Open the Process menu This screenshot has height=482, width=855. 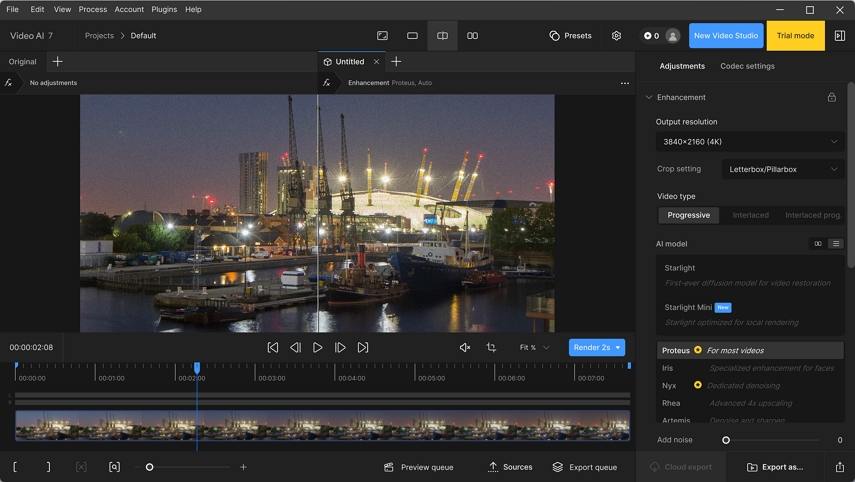coord(93,9)
